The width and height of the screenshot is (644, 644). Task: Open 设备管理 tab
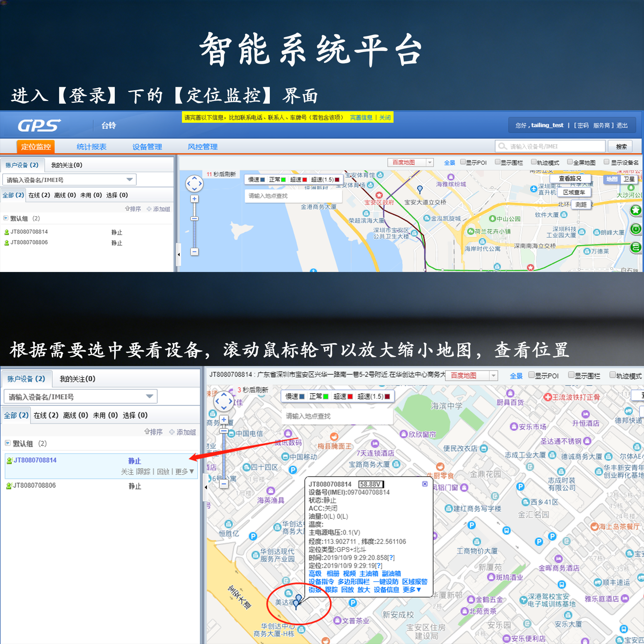pyautogui.click(x=147, y=147)
